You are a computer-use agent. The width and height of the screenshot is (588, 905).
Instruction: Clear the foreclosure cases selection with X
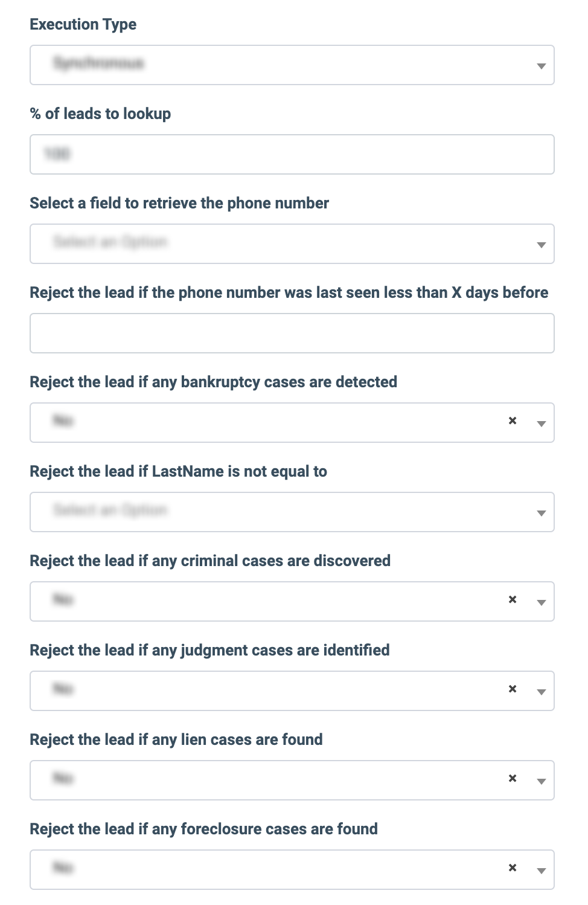tap(513, 868)
